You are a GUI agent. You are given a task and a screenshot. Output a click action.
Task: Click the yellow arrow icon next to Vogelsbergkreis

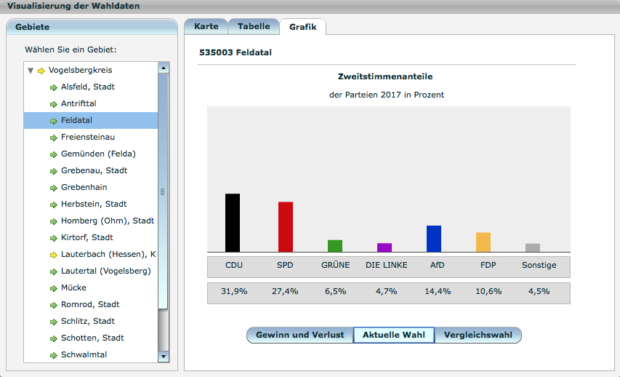coord(41,71)
